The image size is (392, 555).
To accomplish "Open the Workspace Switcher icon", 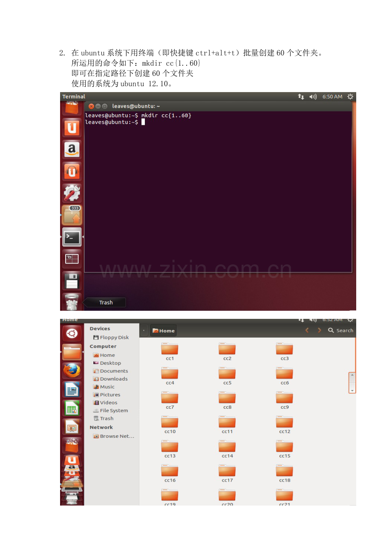I will click(x=72, y=259).
